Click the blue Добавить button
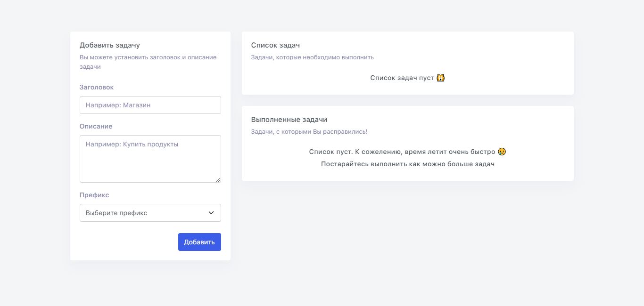The image size is (644, 306). pyautogui.click(x=199, y=242)
